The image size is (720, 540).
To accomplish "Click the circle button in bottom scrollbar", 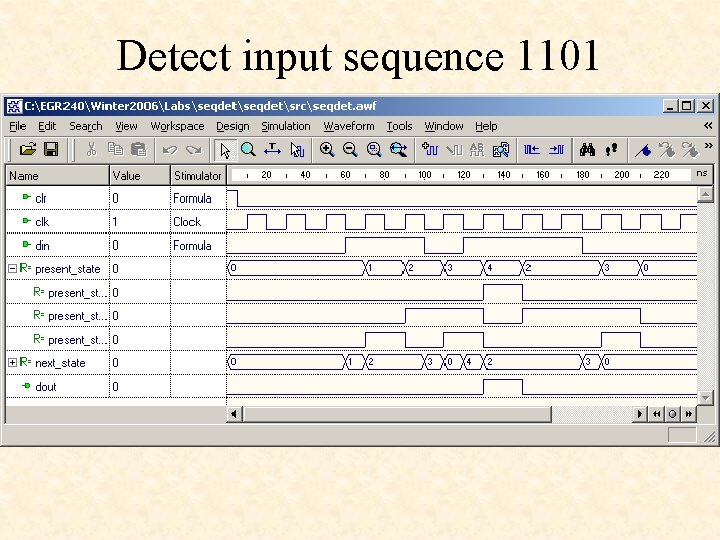I will click(x=672, y=414).
